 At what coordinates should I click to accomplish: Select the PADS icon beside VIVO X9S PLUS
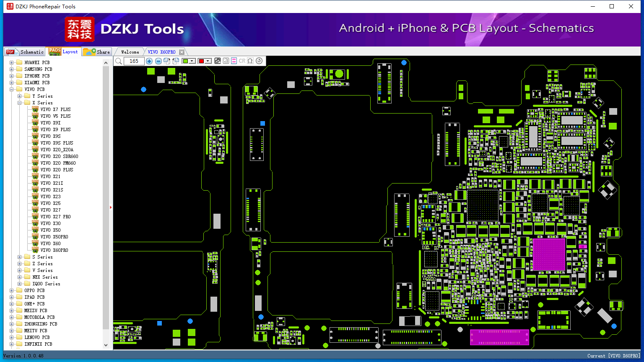tap(35, 143)
